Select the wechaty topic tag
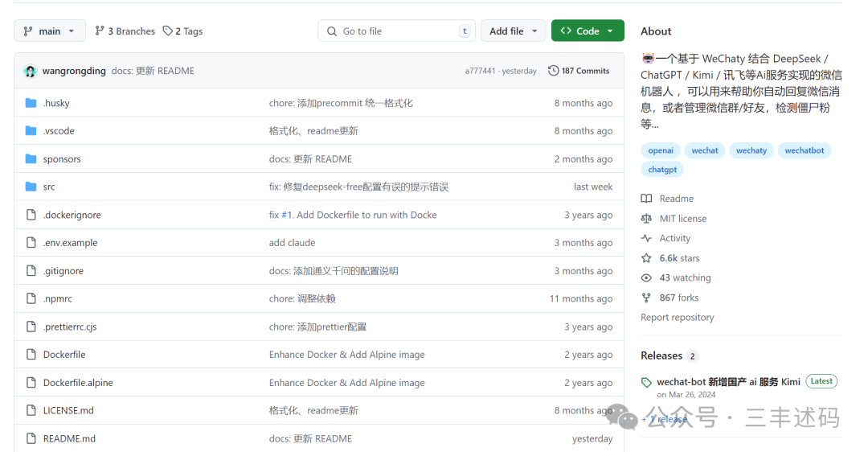 751,150
